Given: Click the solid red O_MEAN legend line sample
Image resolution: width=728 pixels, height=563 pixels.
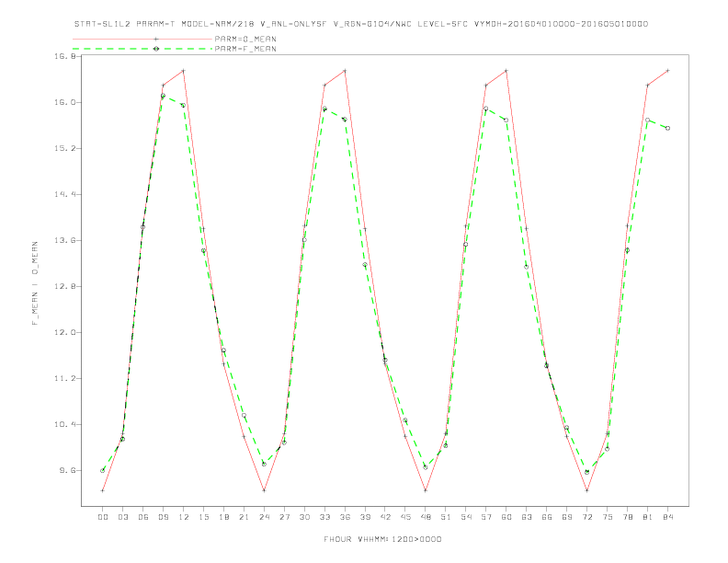Looking at the screenshot, I should point(142,39).
